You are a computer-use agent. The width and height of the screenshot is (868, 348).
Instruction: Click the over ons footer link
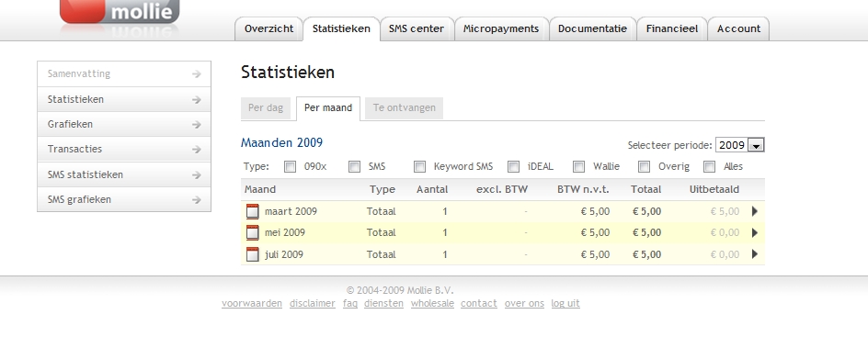pyautogui.click(x=524, y=303)
